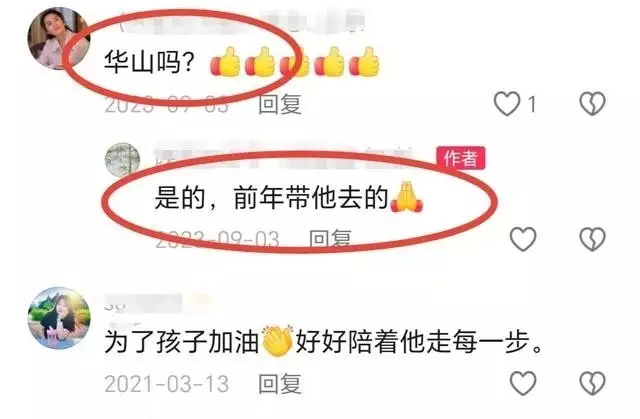Reply to the 华山吗 comment via 回复
The image size is (640, 419).
click(x=280, y=104)
